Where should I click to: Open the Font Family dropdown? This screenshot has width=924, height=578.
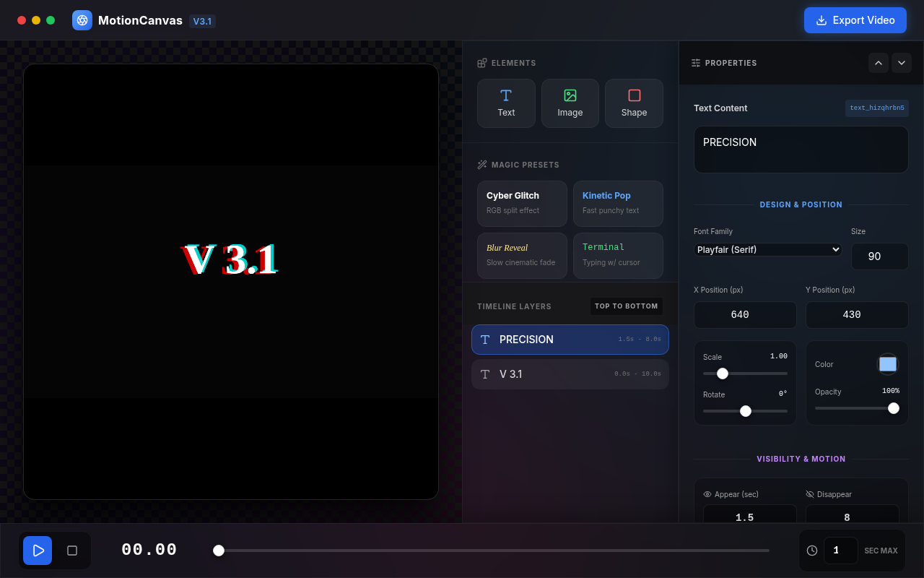pyautogui.click(x=767, y=249)
